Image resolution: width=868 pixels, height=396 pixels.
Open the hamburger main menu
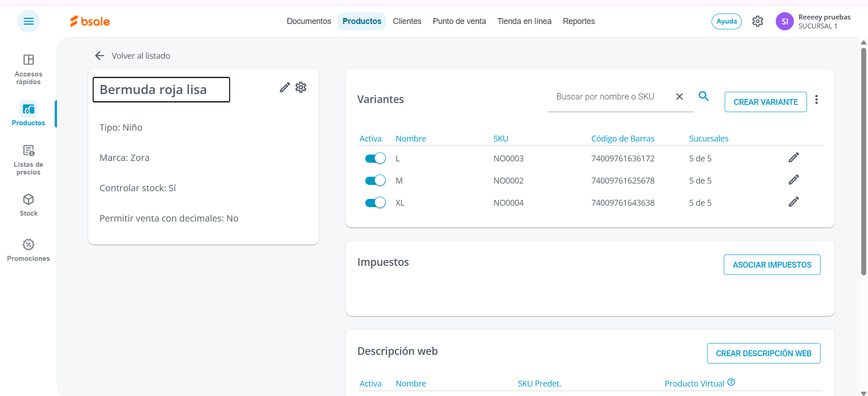coord(28,21)
